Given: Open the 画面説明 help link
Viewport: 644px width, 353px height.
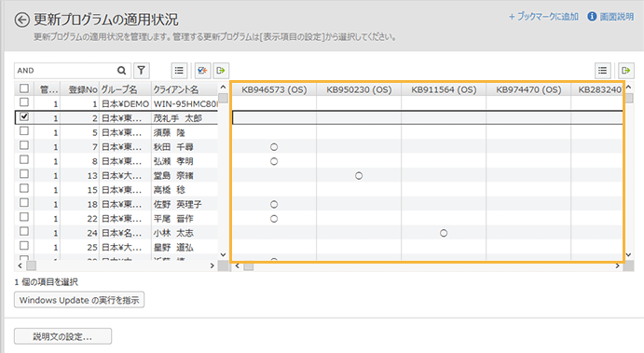Looking at the screenshot, I should coord(616,17).
